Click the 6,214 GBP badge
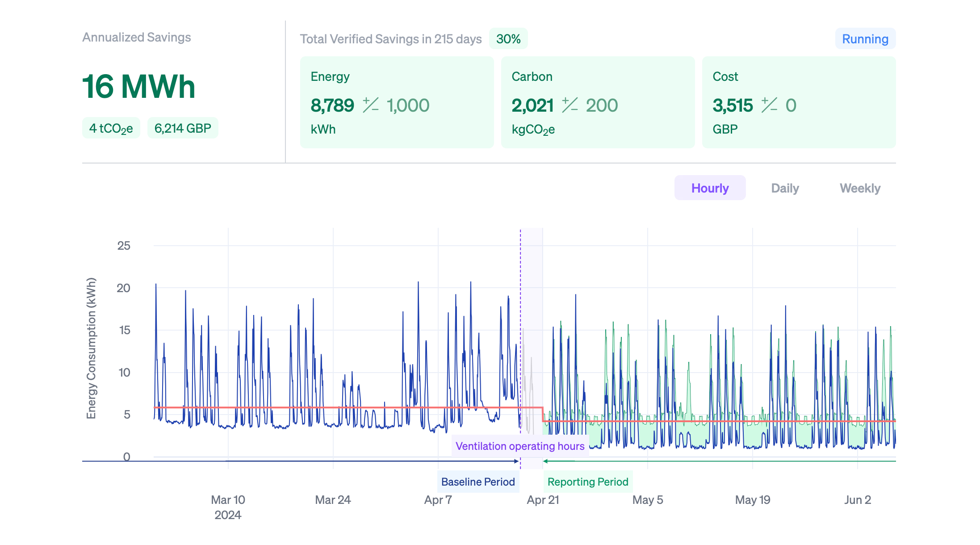 [183, 127]
